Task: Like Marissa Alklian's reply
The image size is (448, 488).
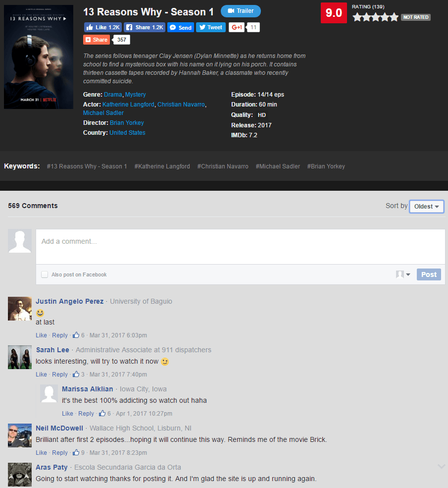Action: tap(67, 414)
